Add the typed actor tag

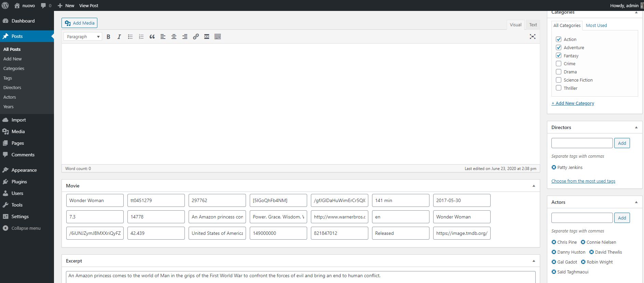622,218
